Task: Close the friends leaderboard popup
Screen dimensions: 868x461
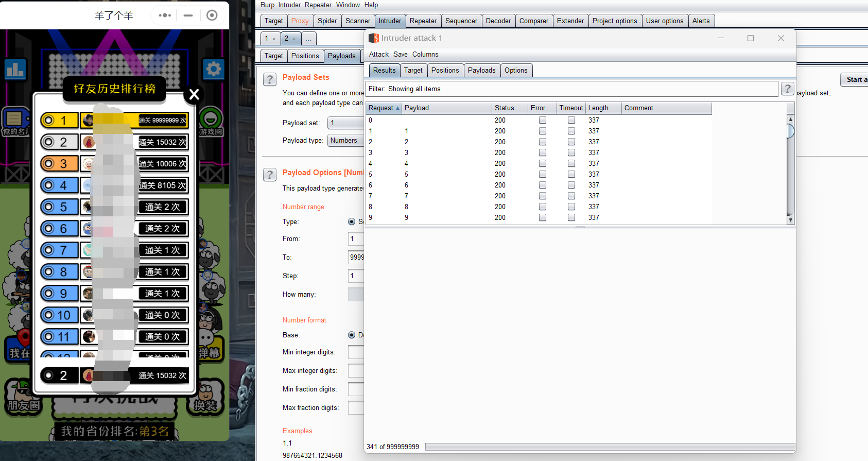Action: click(x=194, y=94)
